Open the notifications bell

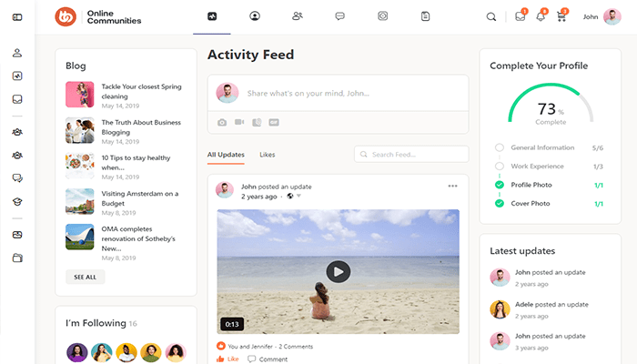pos(541,16)
